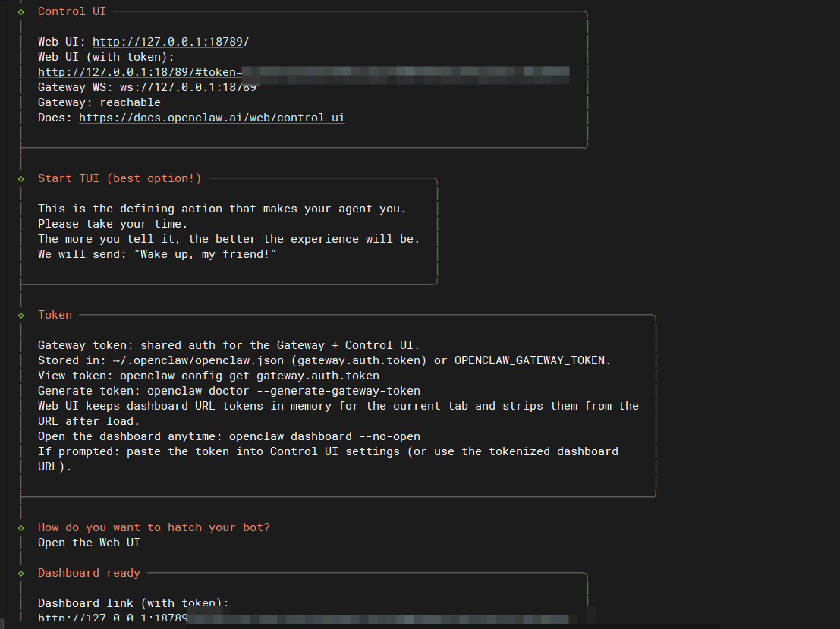Click 'If prompted: paste the token' line

pos(328,459)
